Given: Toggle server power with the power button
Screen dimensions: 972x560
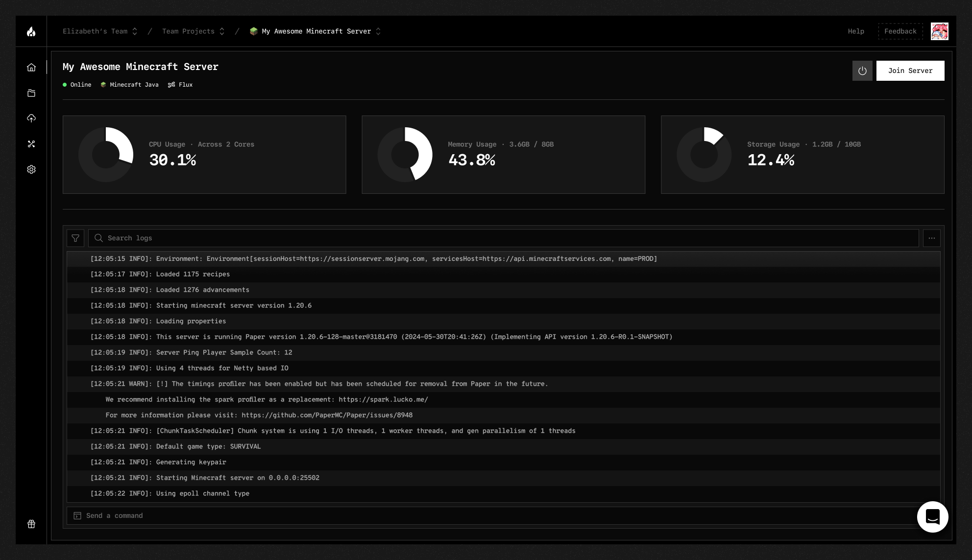Looking at the screenshot, I should 862,70.
